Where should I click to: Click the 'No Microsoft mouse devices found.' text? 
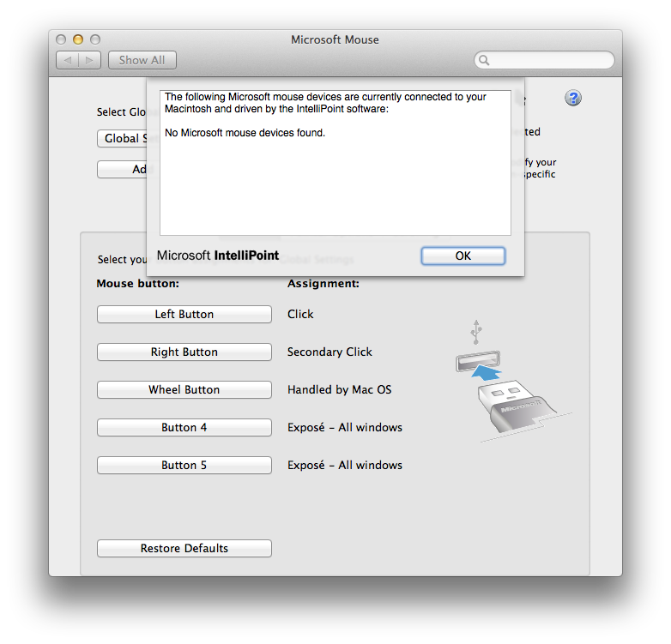[x=245, y=133]
